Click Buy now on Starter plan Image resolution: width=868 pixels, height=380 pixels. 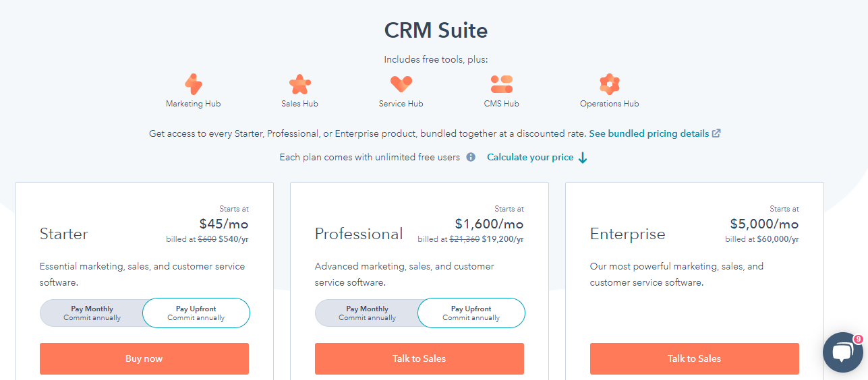144,358
